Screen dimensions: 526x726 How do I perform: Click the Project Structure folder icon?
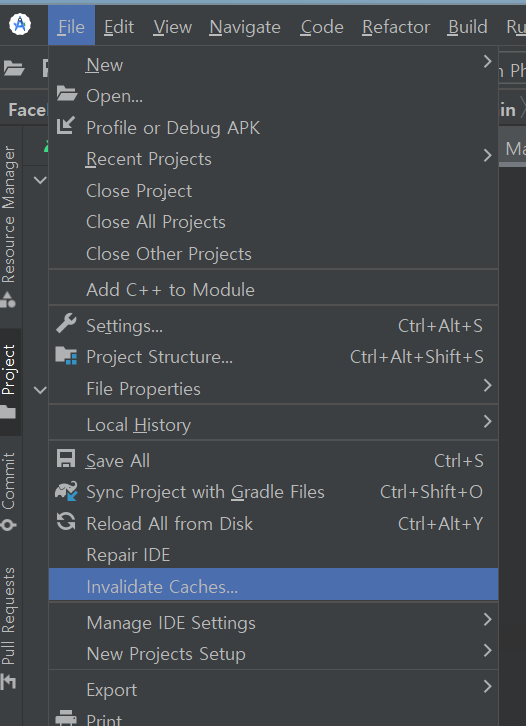[66, 356]
